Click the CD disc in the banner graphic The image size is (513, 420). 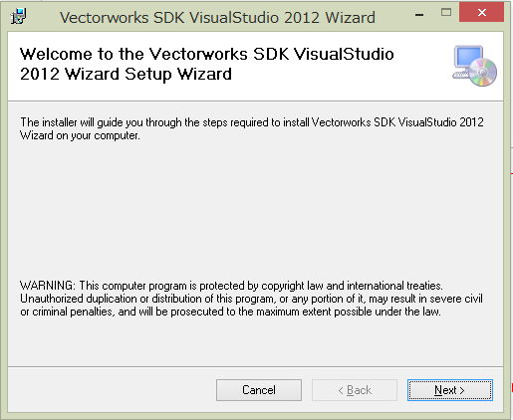[x=483, y=73]
